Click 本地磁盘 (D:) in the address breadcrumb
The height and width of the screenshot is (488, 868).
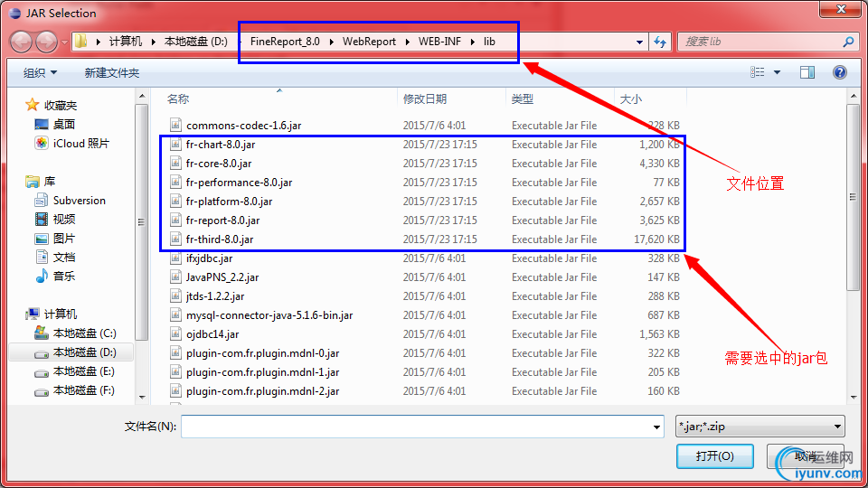196,42
